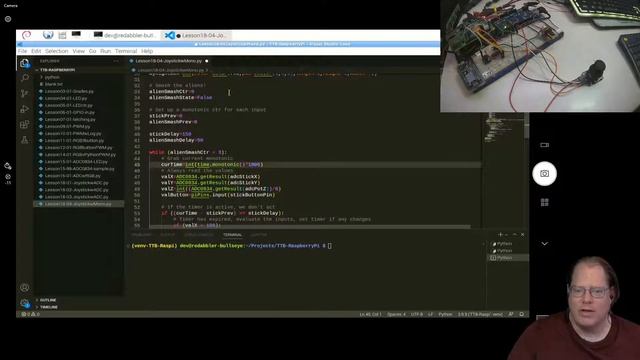This screenshot has height=360, width=640.
Task: Open notifications bell in status bar
Action: 522,314
